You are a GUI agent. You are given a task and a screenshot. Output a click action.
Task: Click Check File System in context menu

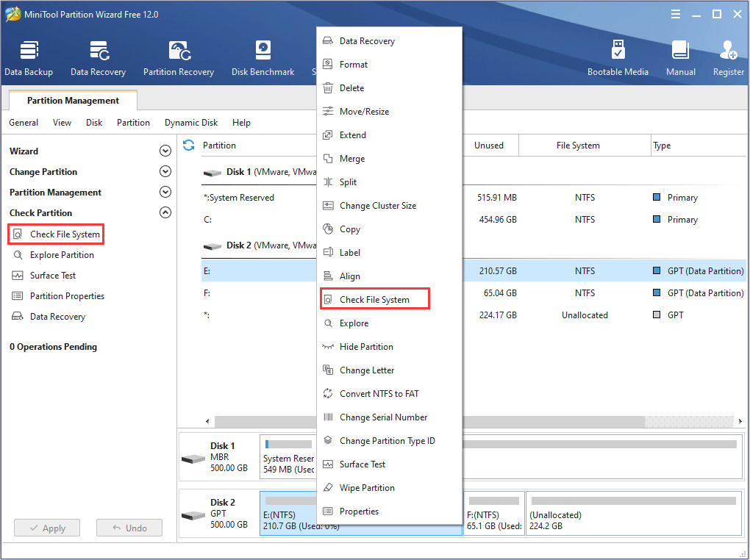click(x=374, y=299)
